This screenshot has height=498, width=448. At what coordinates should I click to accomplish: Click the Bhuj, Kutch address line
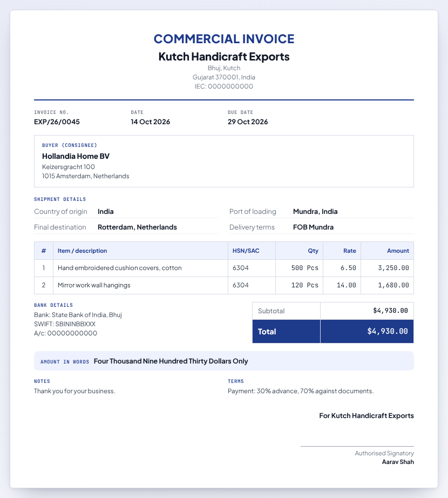[x=224, y=68]
